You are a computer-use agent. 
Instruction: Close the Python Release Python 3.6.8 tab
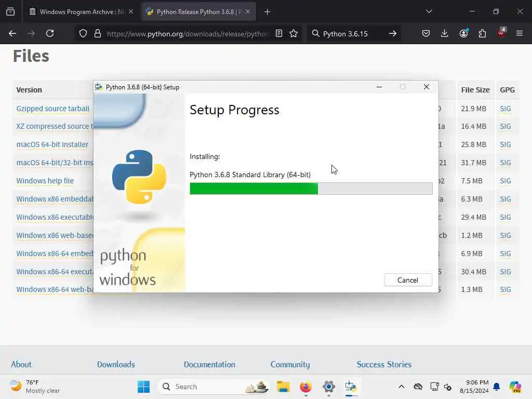[248, 11]
